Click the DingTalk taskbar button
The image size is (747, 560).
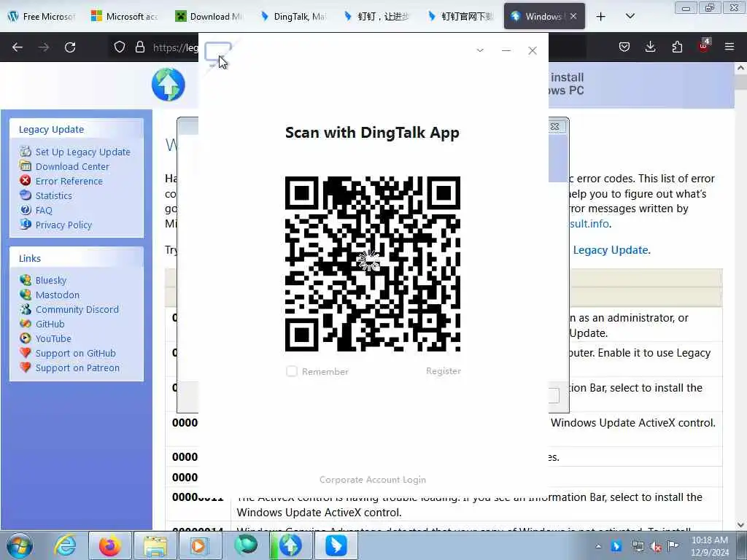tap(336, 545)
